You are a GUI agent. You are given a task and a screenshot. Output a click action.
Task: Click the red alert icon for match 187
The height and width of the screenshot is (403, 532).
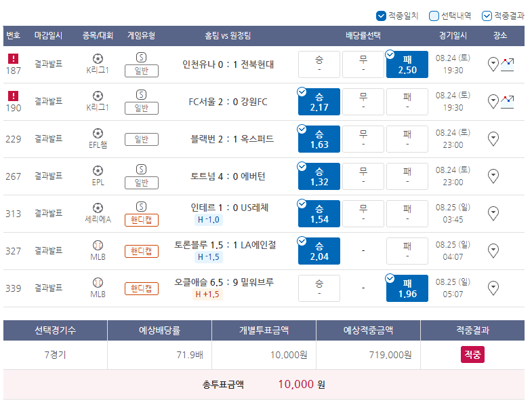(13, 59)
